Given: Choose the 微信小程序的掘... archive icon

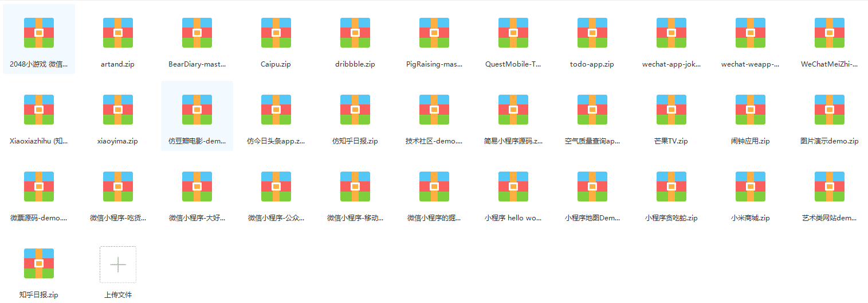Looking at the screenshot, I should [x=434, y=186].
